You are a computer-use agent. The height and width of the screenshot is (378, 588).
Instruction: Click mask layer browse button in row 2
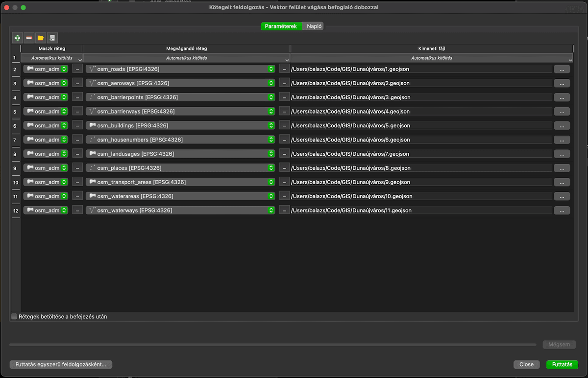click(x=77, y=69)
